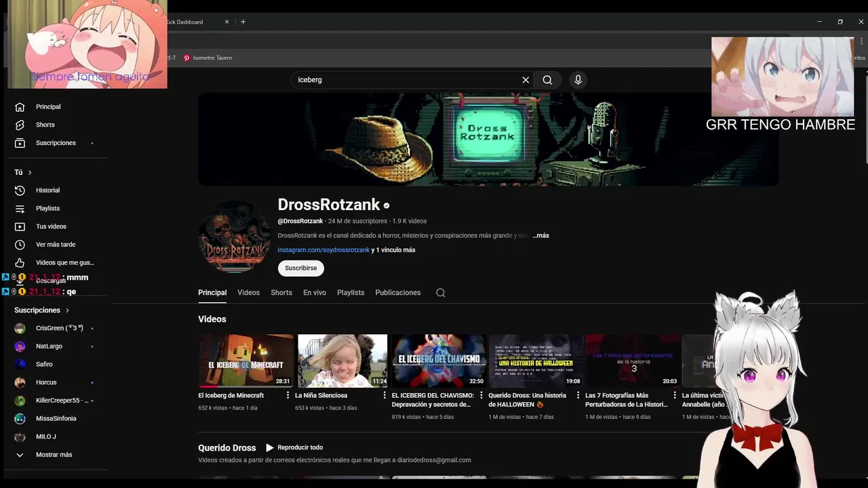Viewport: 868px width, 488px height.
Task: Open DrossRotzank channel avatar
Action: point(235,237)
